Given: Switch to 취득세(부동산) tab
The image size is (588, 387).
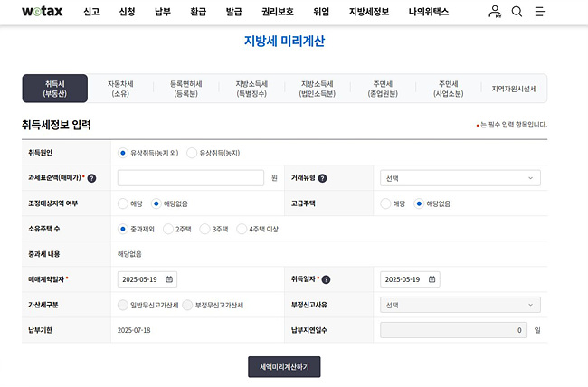Looking at the screenshot, I should (55, 89).
